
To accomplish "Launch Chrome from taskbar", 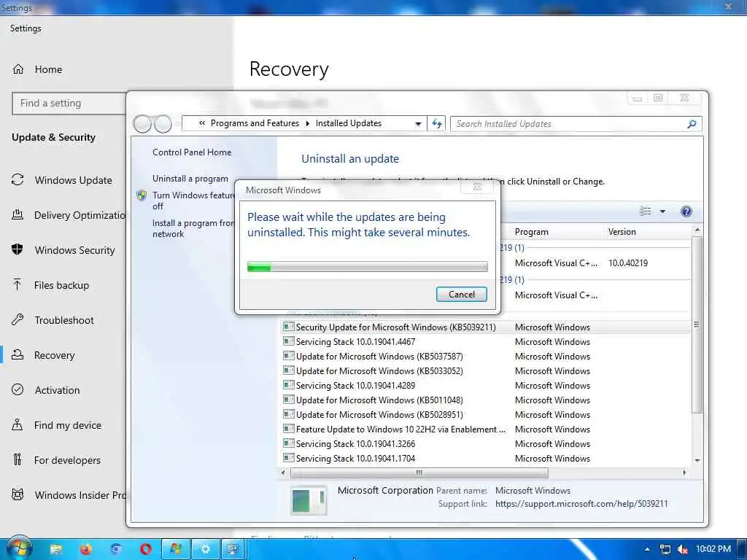I will [x=116, y=549].
